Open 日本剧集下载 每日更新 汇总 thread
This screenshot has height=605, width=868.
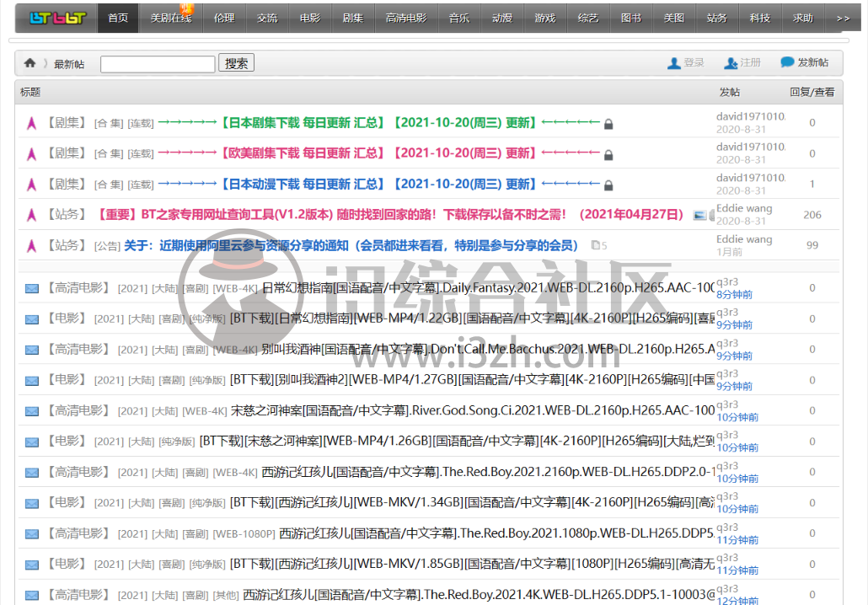point(378,123)
